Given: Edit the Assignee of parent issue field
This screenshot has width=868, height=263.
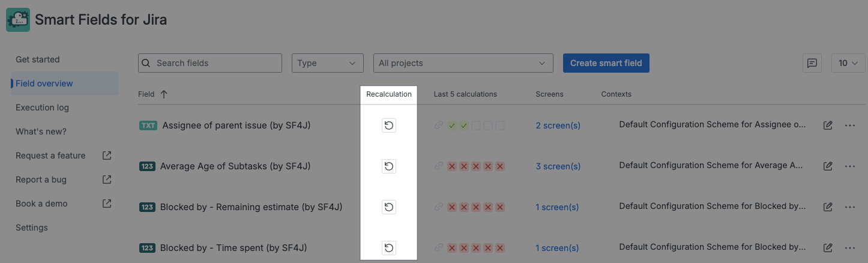Looking at the screenshot, I should click(828, 125).
